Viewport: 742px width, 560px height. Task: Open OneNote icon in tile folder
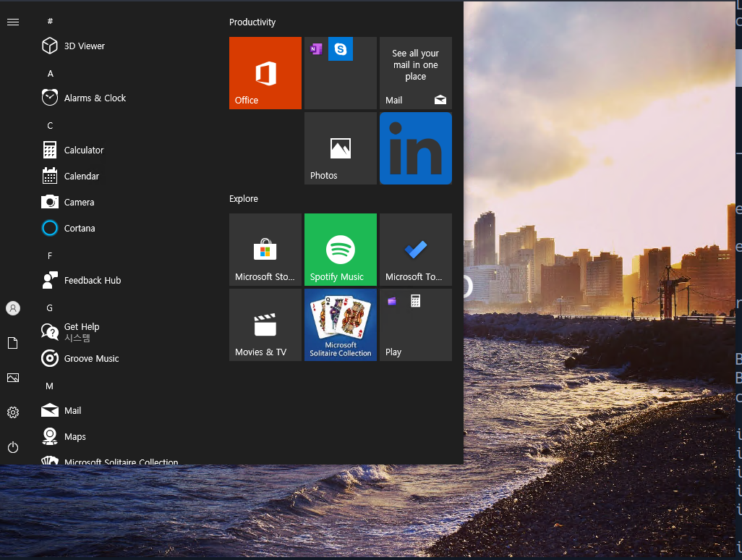315,48
